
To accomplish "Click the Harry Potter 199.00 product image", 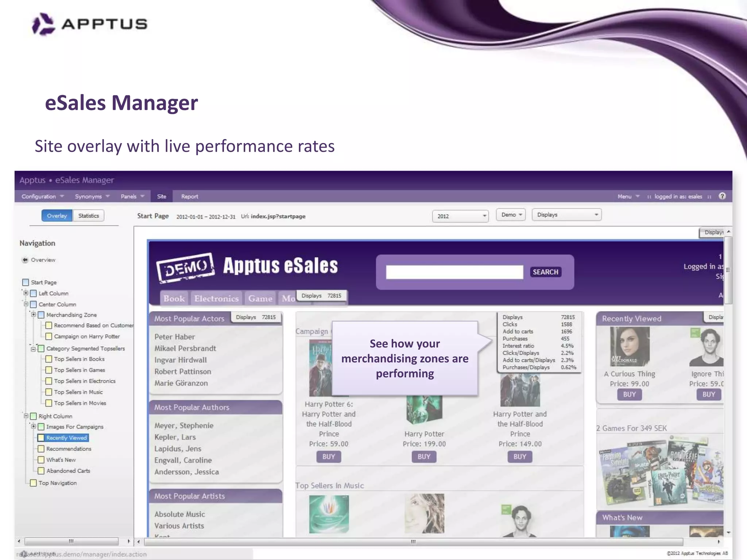I will click(424, 410).
